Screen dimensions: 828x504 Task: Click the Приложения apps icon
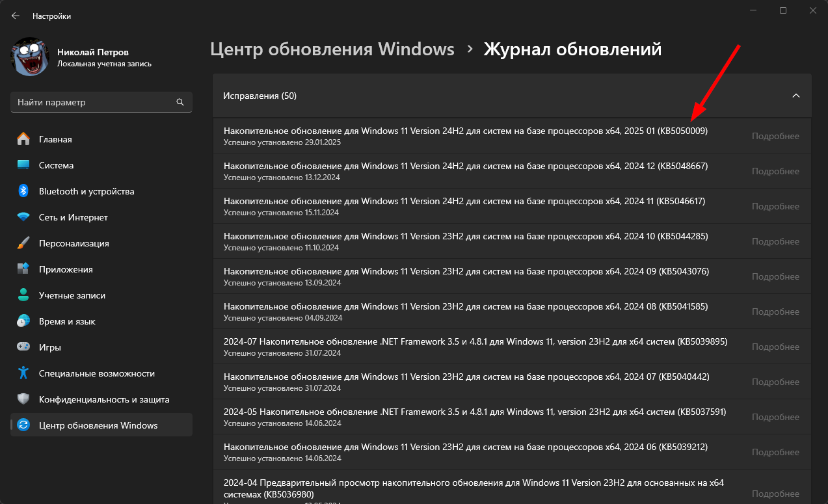point(23,269)
